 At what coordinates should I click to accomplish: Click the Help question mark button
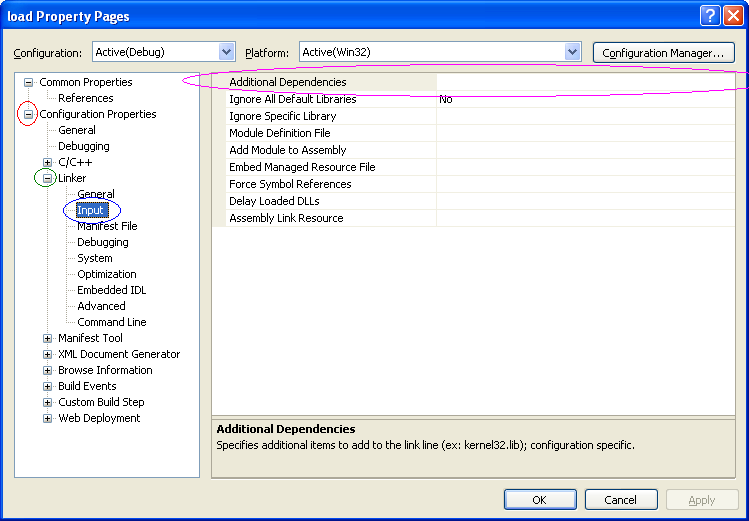click(x=710, y=16)
